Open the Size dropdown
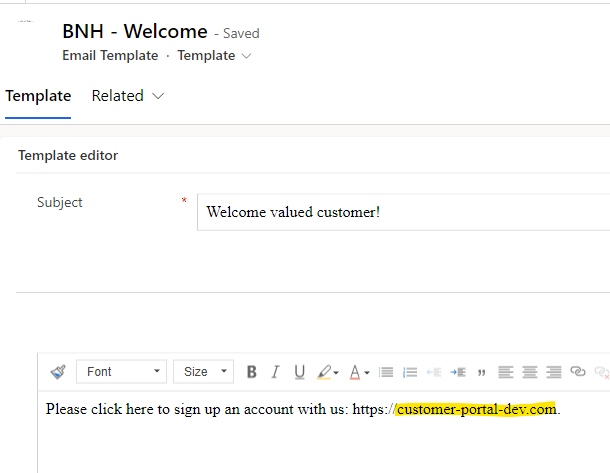This screenshot has height=473, width=610. 203,372
